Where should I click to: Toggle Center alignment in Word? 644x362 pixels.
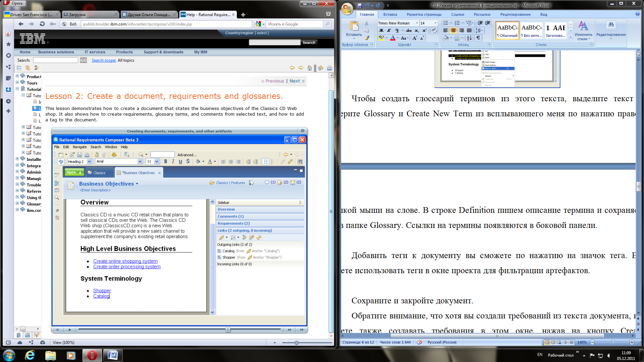453,30
